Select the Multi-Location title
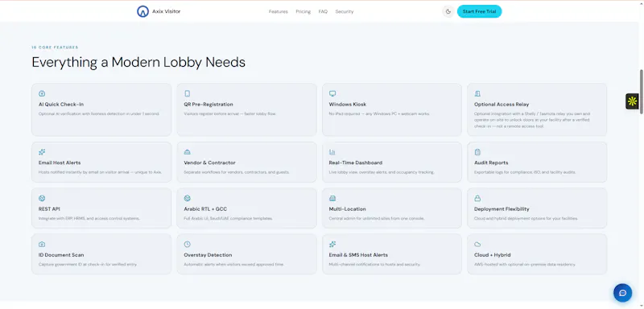644x309 pixels. pos(348,209)
